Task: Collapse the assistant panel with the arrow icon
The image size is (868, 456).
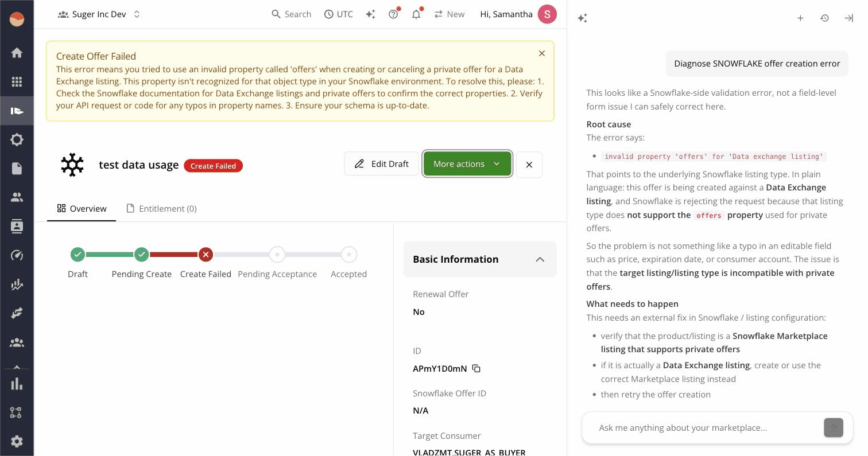Action: point(848,18)
